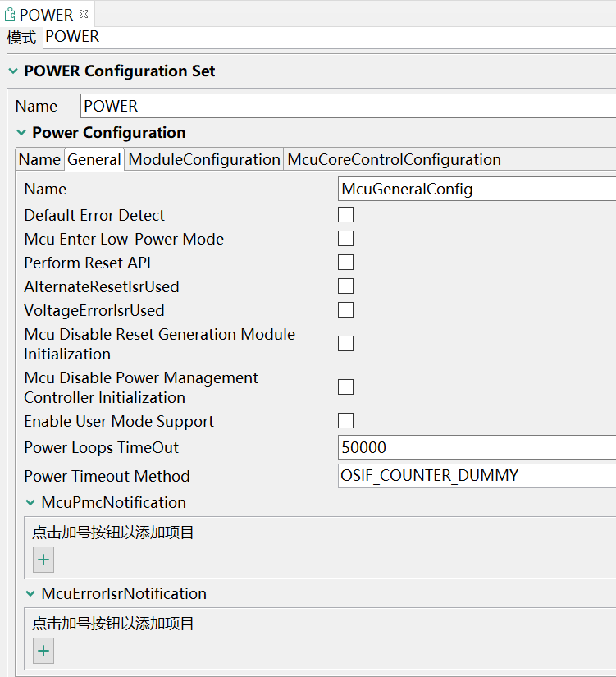Viewport: 616px width, 677px height.
Task: Click the Power Loops TimeOut field
Action: pyautogui.click(x=477, y=448)
